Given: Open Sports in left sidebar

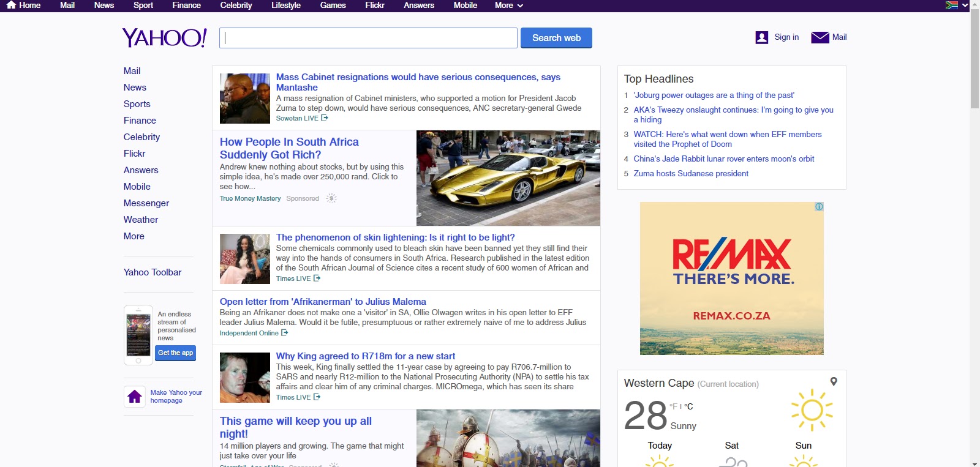Looking at the screenshot, I should tap(137, 104).
